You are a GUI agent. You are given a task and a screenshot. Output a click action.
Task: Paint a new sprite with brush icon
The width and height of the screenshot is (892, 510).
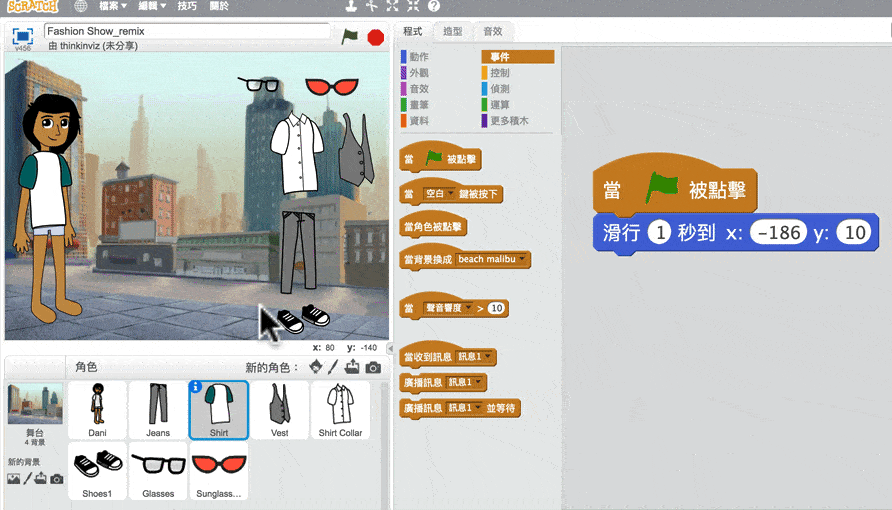(333, 367)
